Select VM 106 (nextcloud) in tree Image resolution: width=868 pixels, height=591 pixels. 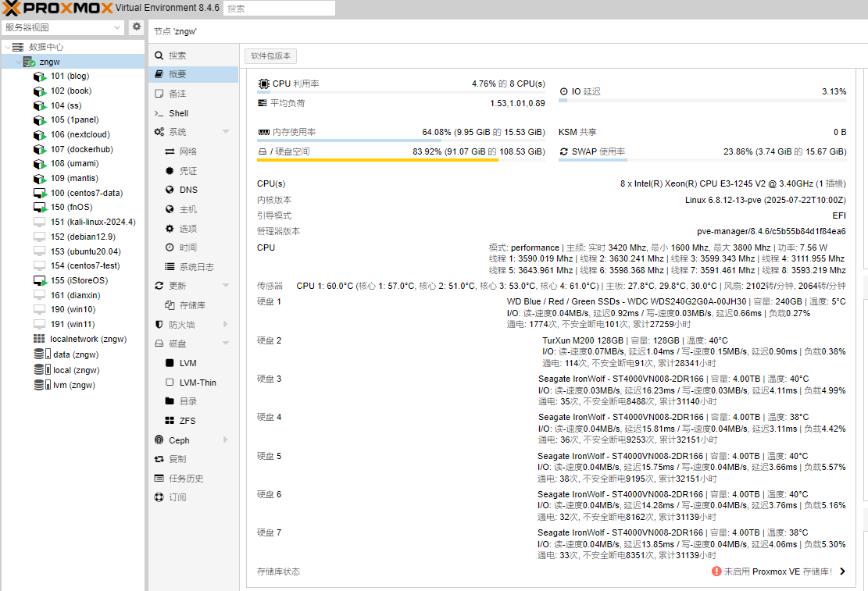(x=80, y=134)
